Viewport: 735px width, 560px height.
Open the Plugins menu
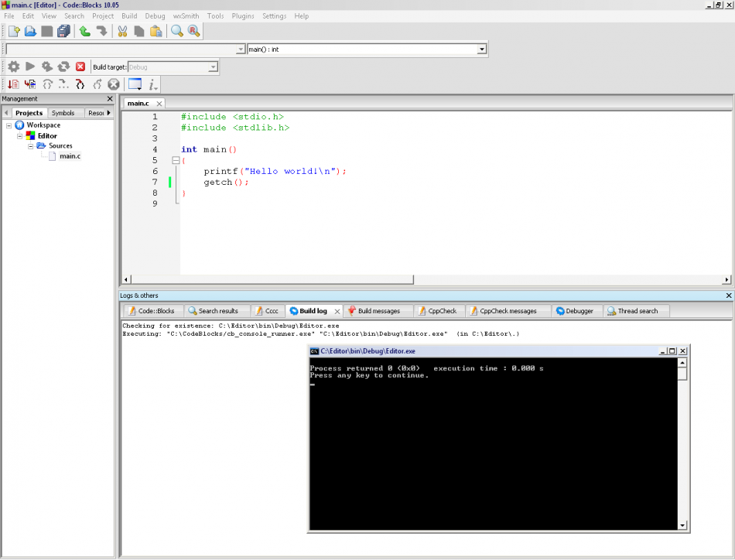(x=243, y=16)
